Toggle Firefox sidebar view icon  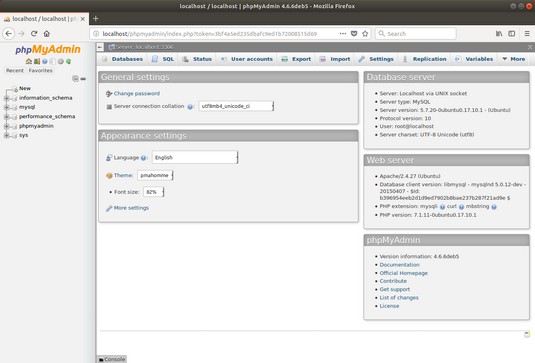(x=511, y=33)
